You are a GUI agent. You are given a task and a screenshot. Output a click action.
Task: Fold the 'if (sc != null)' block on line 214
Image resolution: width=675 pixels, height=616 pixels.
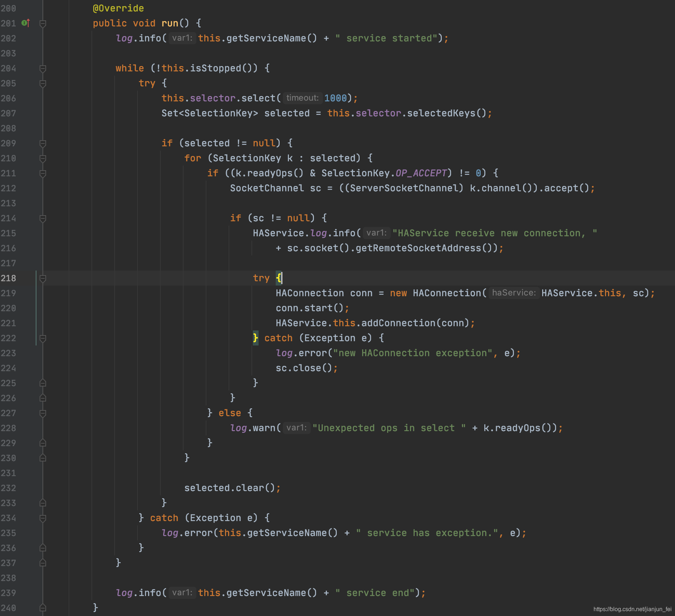coord(43,218)
